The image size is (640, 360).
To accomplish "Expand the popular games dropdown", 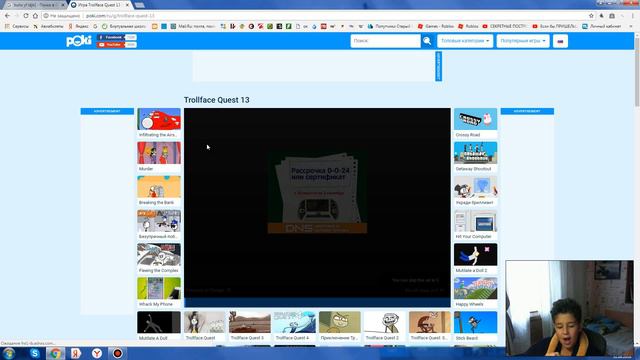I will click(523, 41).
